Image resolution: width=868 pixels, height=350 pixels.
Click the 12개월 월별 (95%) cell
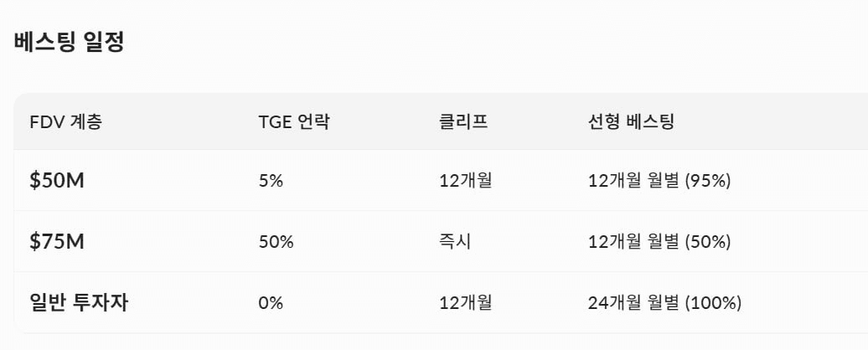coord(660,180)
